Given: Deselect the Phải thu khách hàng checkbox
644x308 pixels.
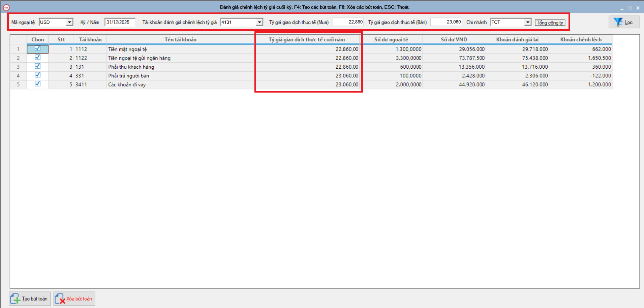Looking at the screenshot, I should [38, 66].
